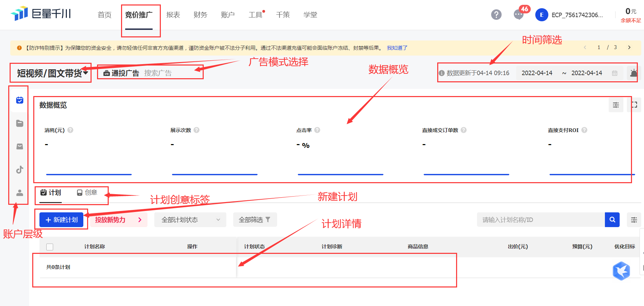This screenshot has width=644, height=306.
Task: Expand data overview to fullscreen
Action: point(634,105)
